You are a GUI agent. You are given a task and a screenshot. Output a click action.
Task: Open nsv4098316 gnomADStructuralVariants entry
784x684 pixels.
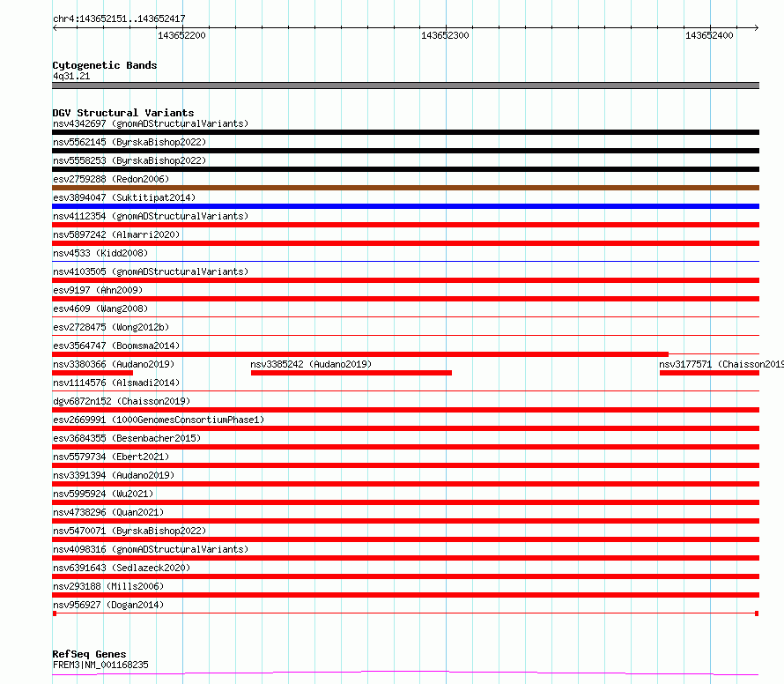tap(151, 549)
